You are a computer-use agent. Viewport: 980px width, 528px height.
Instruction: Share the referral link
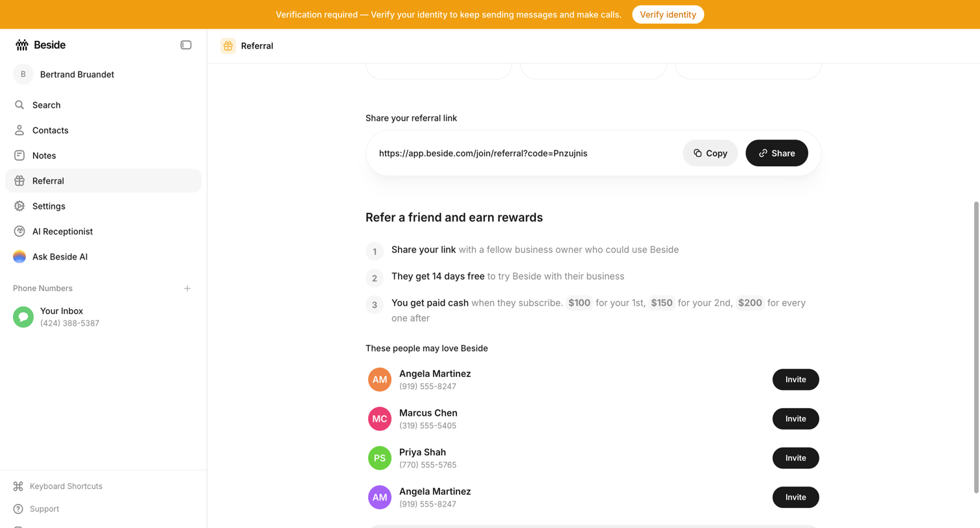(x=776, y=153)
